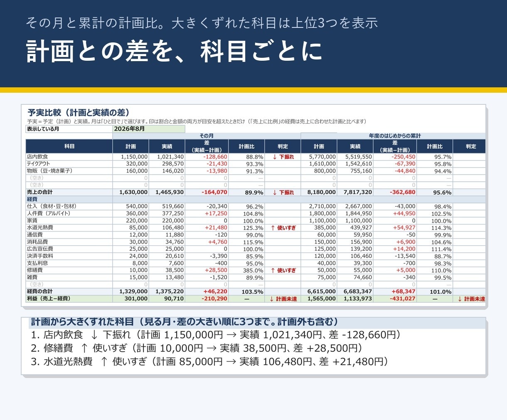The width and height of the screenshot is (507, 420).
Task: Click 下振れ flag in 店内飲食 row
Action: tap(283, 157)
